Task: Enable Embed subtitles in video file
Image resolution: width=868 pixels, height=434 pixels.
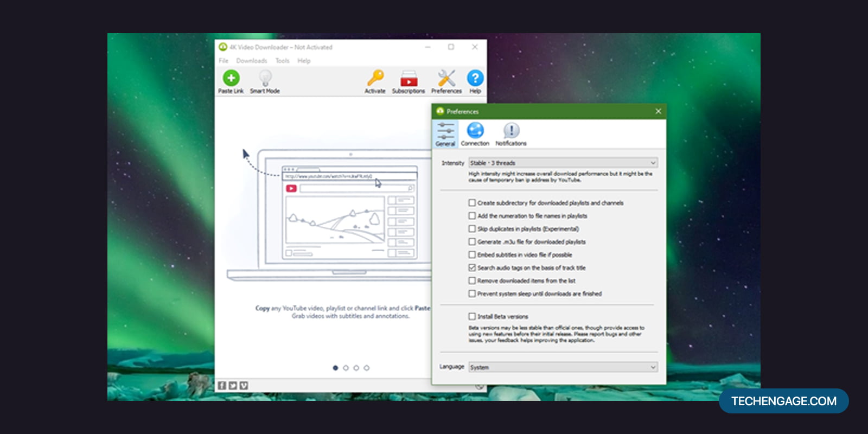Action: (x=472, y=255)
